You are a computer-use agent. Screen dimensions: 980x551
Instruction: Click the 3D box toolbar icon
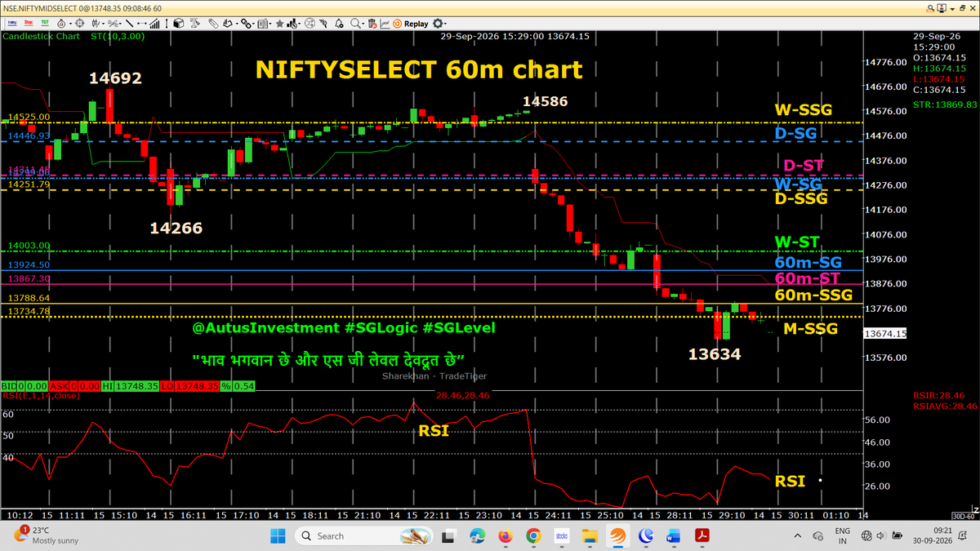[x=178, y=24]
